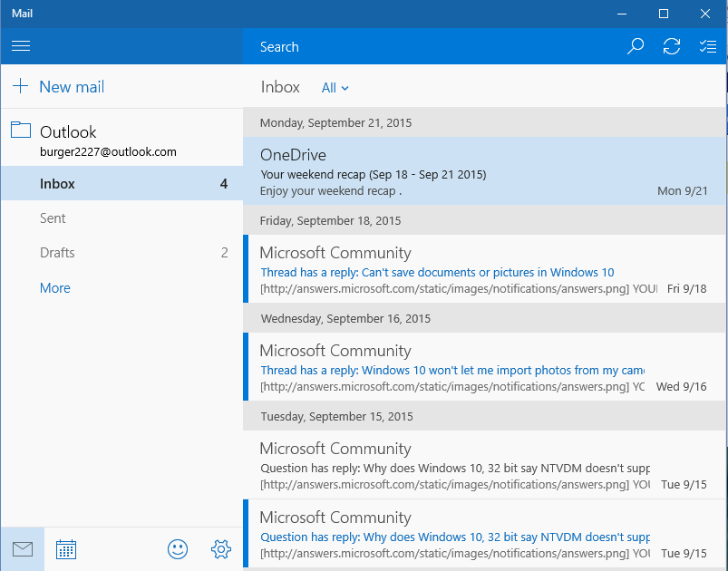Maximize the Mail window

click(664, 14)
